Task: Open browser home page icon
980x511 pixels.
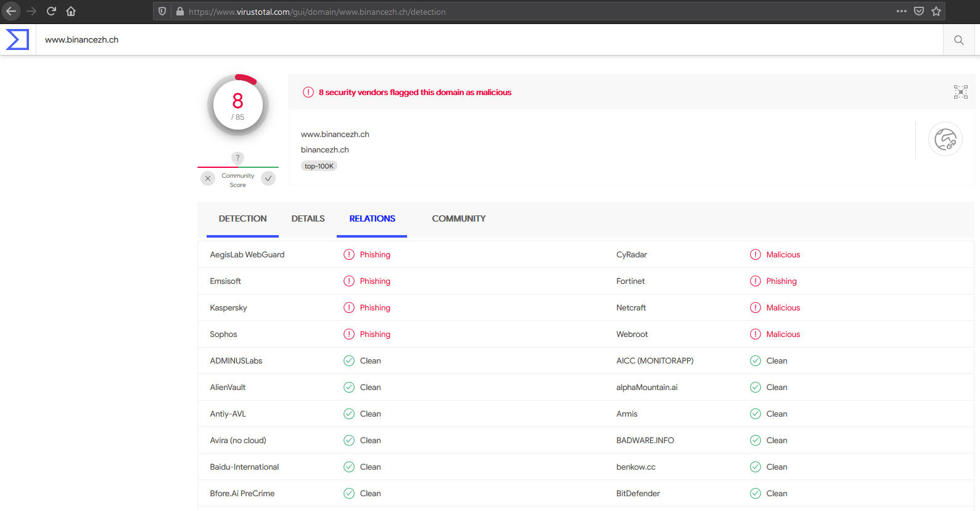Action: (71, 11)
